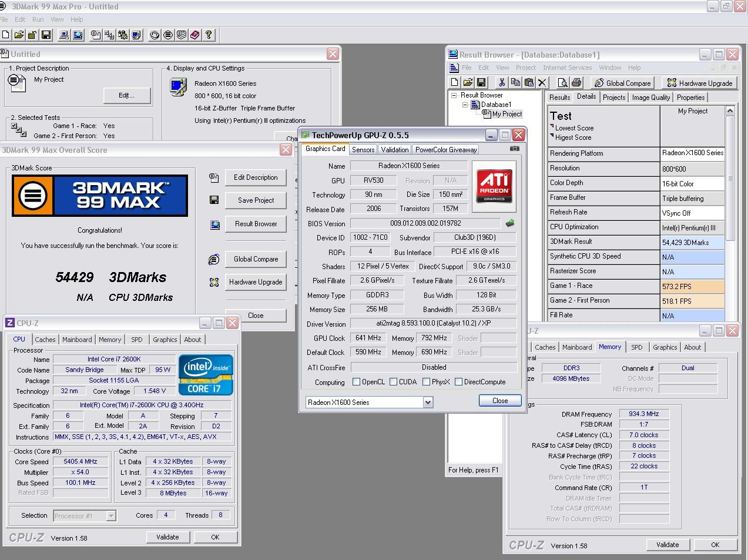Sort by Higest Score in Result Browser details
This screenshot has width=748, height=560.
pos(573,138)
